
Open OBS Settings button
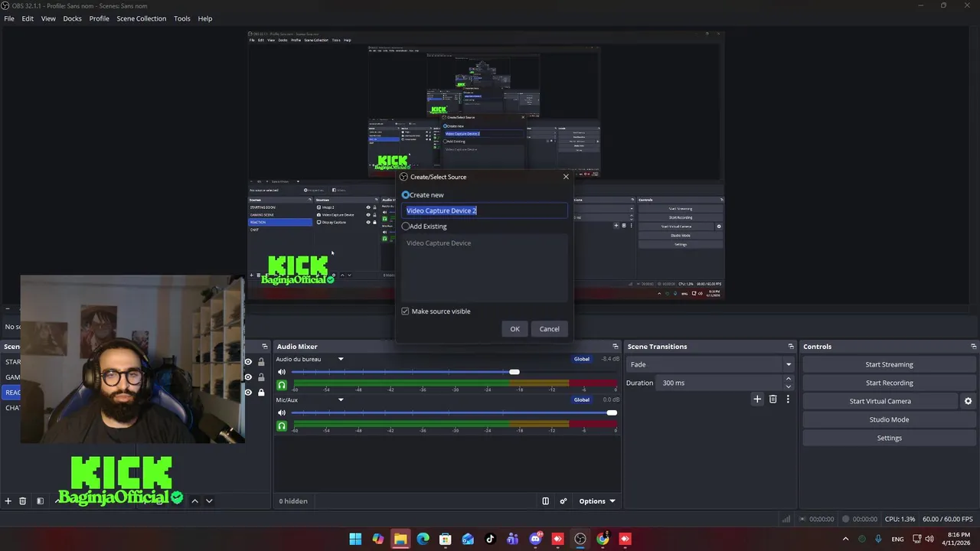(x=889, y=438)
